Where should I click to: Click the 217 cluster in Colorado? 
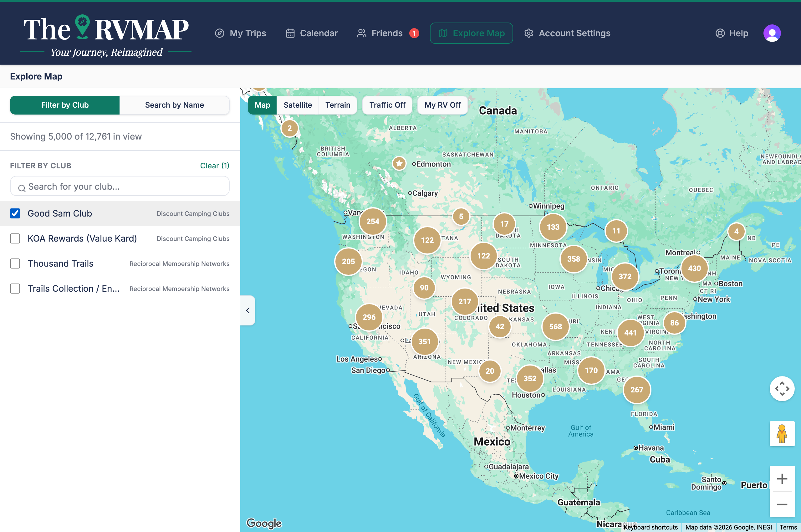465,301
